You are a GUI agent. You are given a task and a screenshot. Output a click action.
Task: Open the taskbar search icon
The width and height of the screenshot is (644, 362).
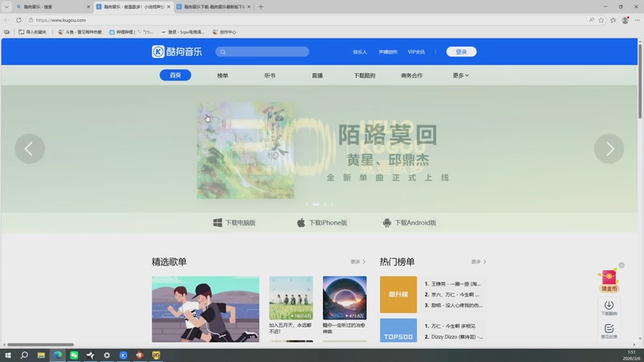click(x=24, y=355)
